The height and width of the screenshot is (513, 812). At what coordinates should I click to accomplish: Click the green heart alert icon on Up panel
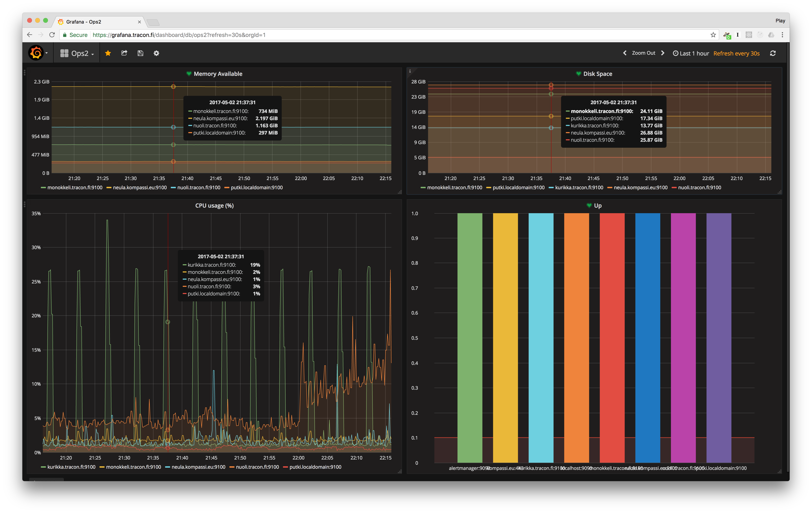589,205
